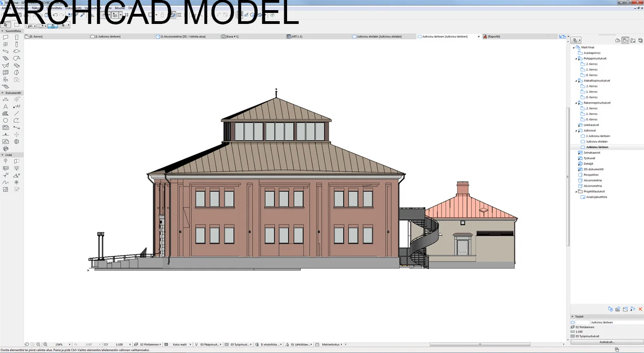Click the Asetukset settings button
This screenshot has width=644, height=353.
tap(606, 342)
